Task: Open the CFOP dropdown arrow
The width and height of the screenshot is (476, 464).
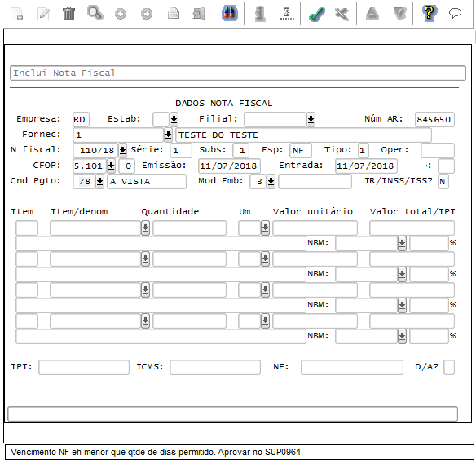Action: [x=111, y=166]
